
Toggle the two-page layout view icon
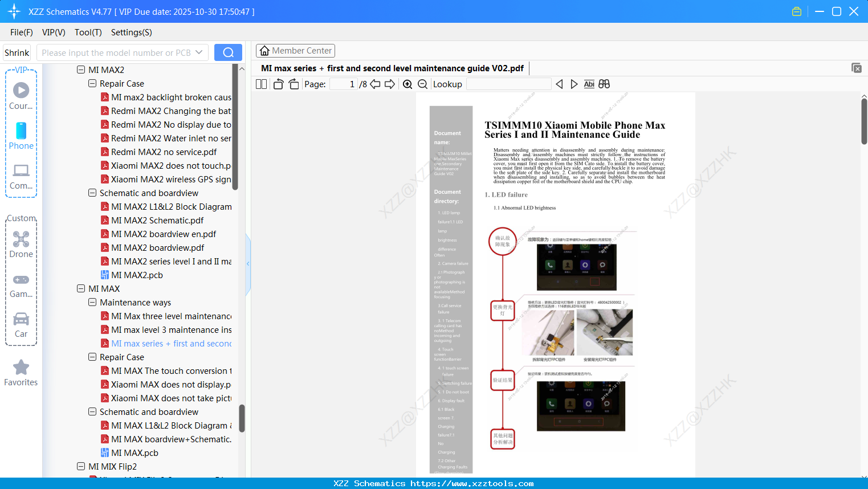pyautogui.click(x=261, y=84)
